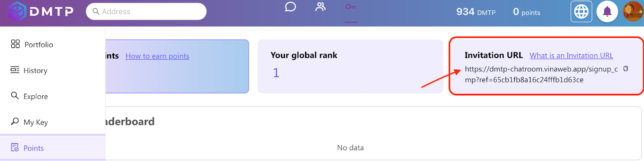Click the Portfolio grid icon in sidebar
The image size is (644, 161).
pos(15,44)
